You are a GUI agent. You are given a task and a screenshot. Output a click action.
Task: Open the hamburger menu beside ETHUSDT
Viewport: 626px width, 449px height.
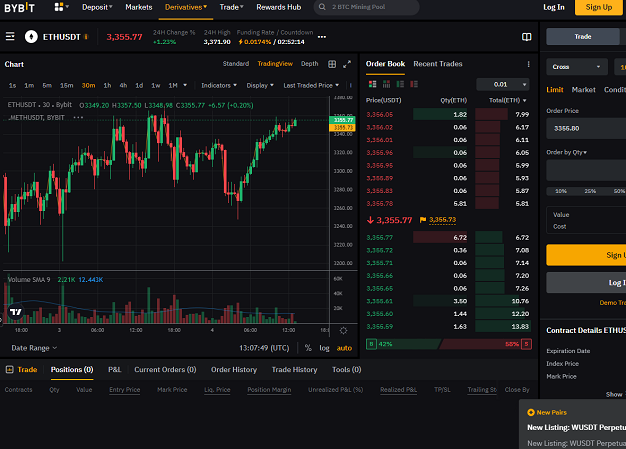[10, 37]
